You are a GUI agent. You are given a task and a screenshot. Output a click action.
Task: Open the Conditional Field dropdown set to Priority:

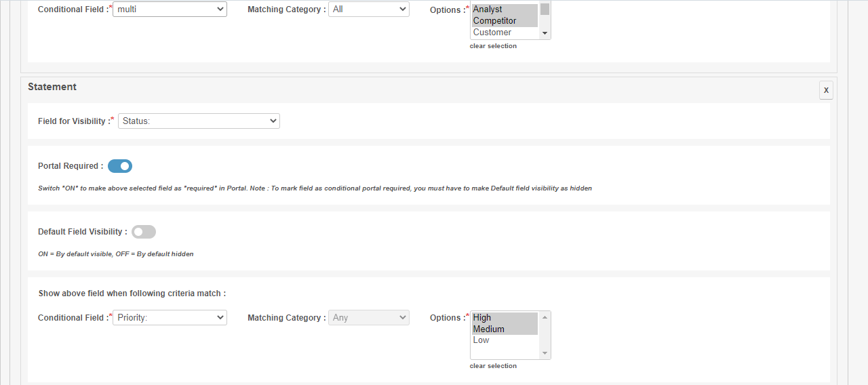coord(170,318)
